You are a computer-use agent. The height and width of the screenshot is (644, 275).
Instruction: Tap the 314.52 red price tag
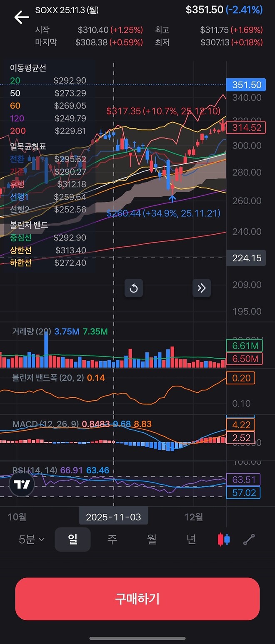[247, 127]
